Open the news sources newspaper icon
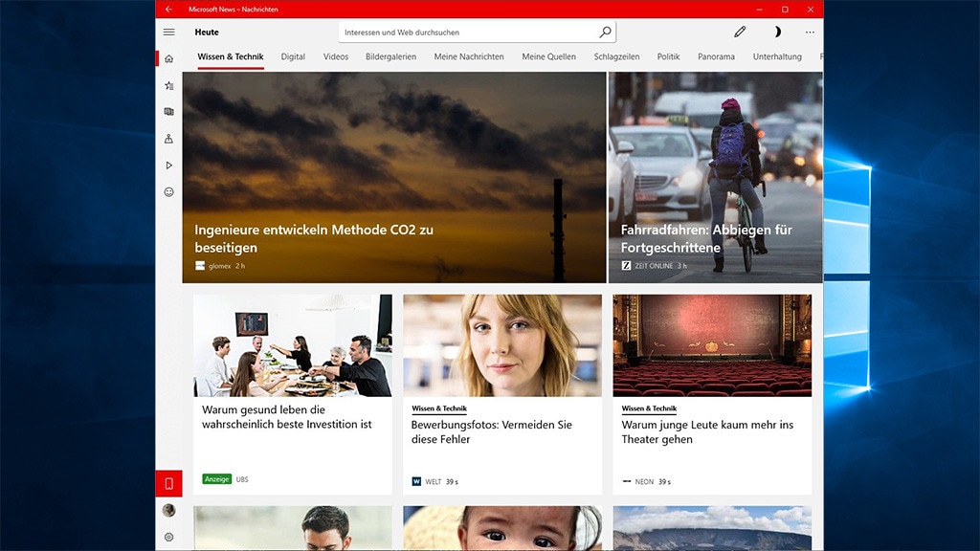 (169, 112)
